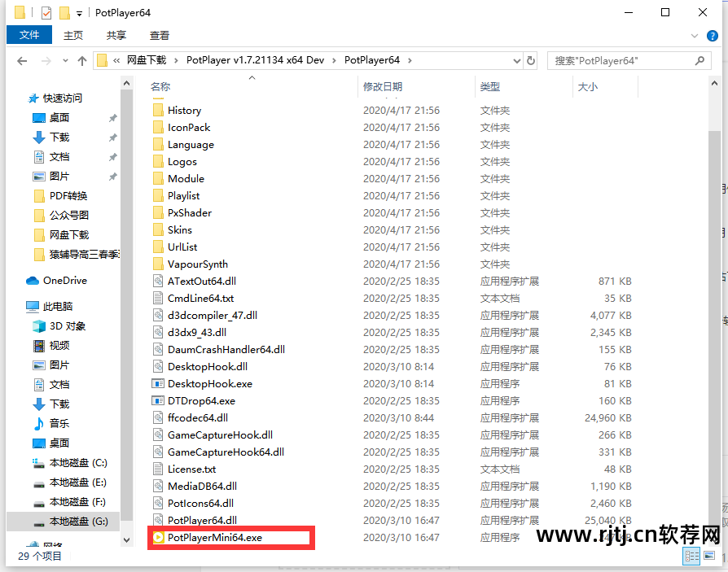The width and height of the screenshot is (728, 572).
Task: Open the 文件 file menu tab
Action: point(29,35)
